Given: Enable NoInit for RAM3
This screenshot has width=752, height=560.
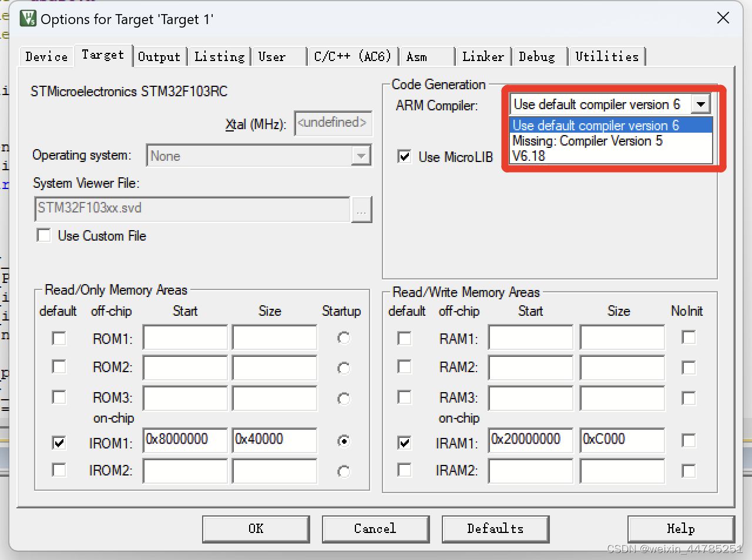Looking at the screenshot, I should pyautogui.click(x=689, y=399).
